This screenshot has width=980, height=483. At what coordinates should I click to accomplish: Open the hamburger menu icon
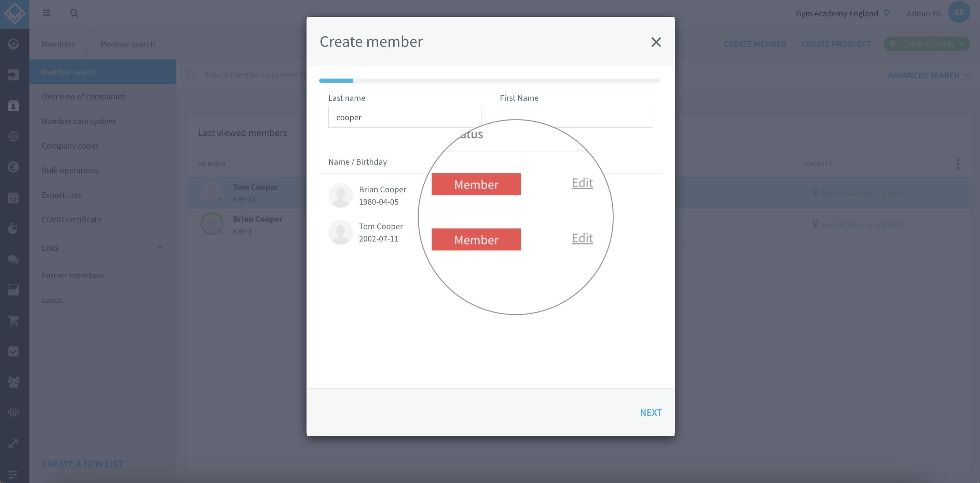tap(46, 13)
